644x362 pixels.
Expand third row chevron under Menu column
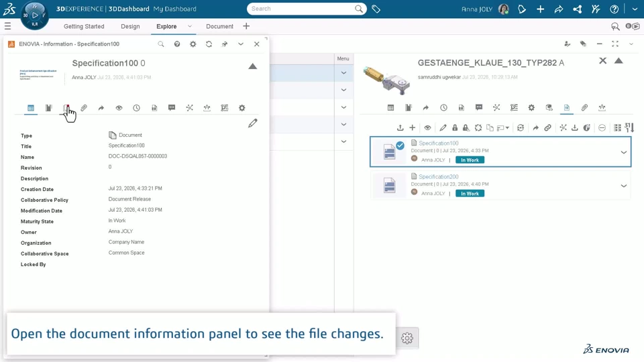tap(343, 107)
